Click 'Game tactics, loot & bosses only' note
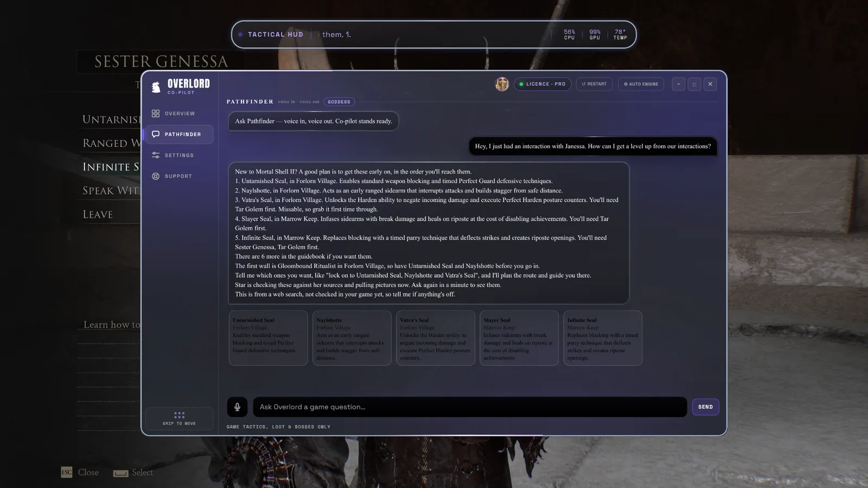Viewport: 868px width, 488px height. tap(278, 427)
